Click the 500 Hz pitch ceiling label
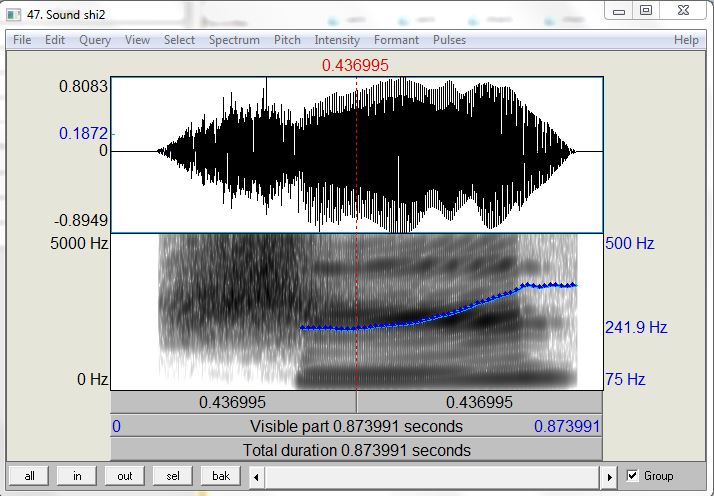 630,243
